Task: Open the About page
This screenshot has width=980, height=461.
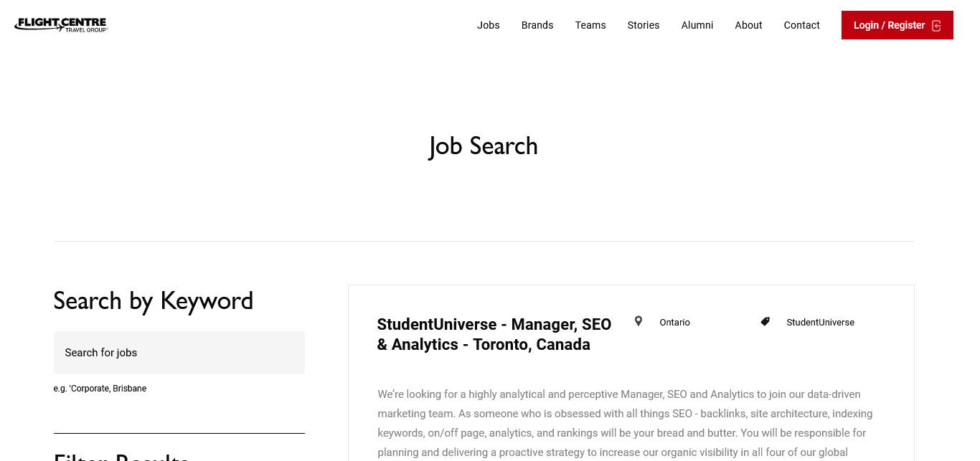Action: click(748, 25)
